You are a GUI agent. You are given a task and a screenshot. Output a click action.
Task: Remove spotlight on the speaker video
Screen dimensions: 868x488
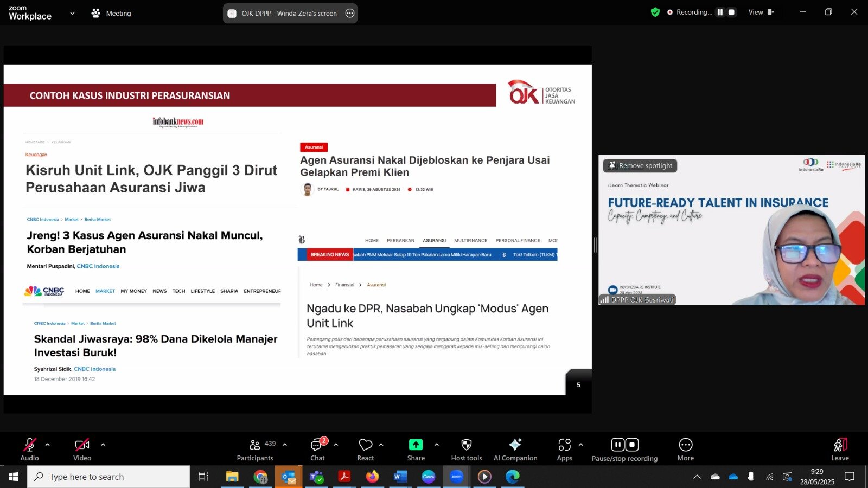tap(640, 165)
